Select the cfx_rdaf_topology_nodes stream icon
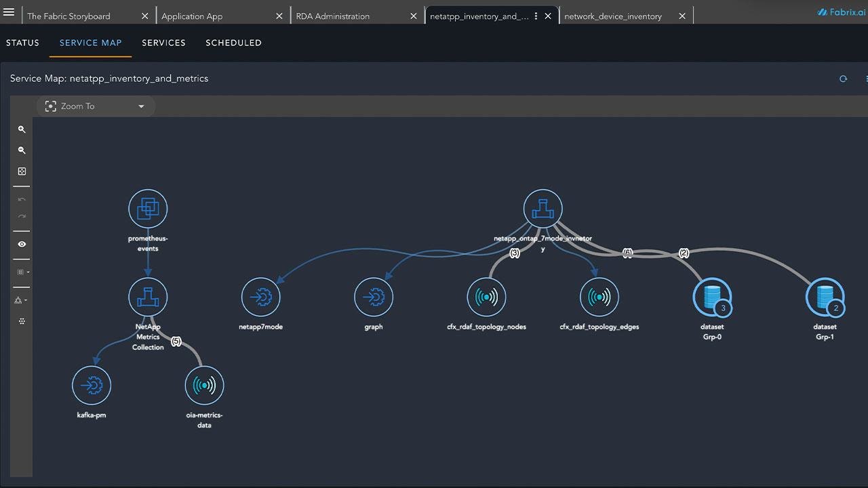Image resolution: width=868 pixels, height=488 pixels. pyautogui.click(x=486, y=297)
